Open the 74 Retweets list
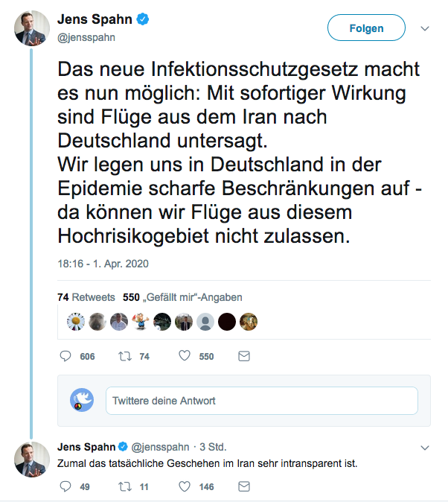The width and height of the screenshot is (448, 502). [x=86, y=297]
